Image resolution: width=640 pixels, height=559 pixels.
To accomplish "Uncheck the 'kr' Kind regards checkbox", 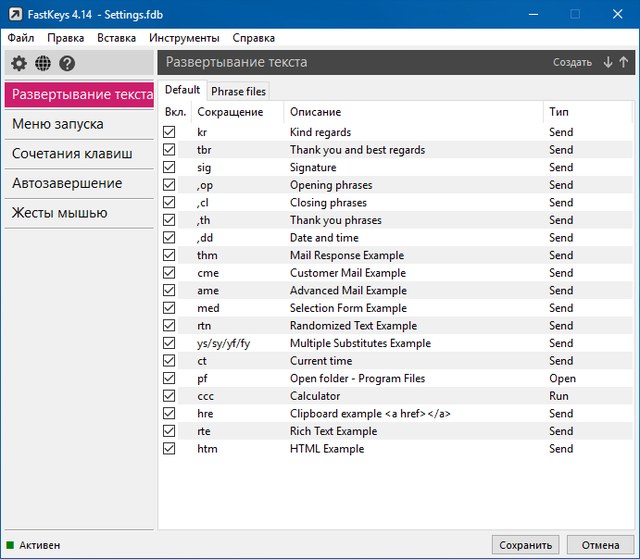I will tap(169, 132).
